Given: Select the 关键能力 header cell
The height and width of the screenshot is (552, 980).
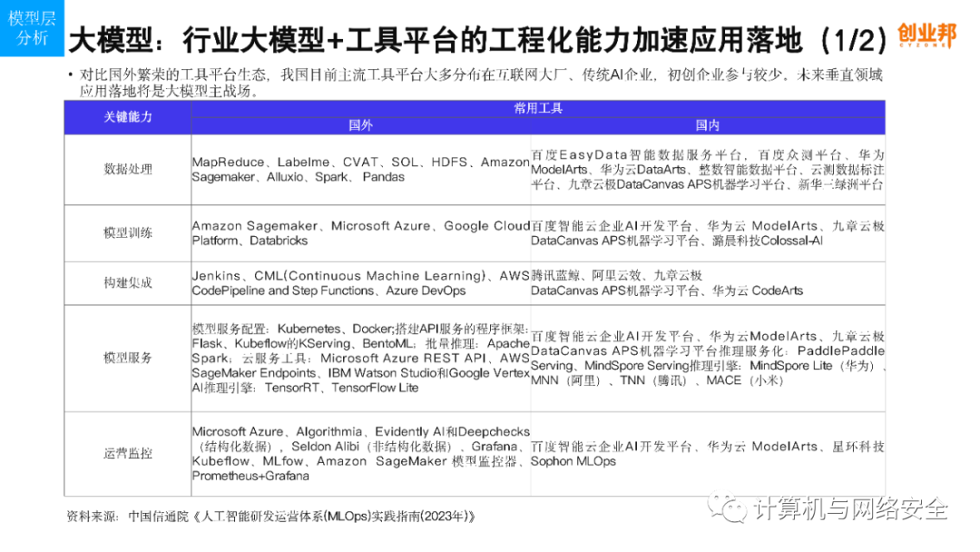Looking at the screenshot, I should [x=128, y=117].
